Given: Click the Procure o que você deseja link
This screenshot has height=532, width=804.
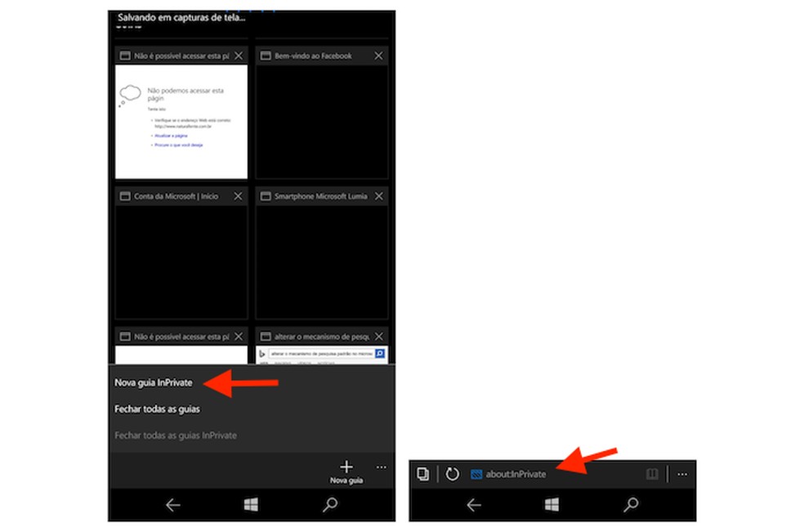Looking at the screenshot, I should [177, 145].
